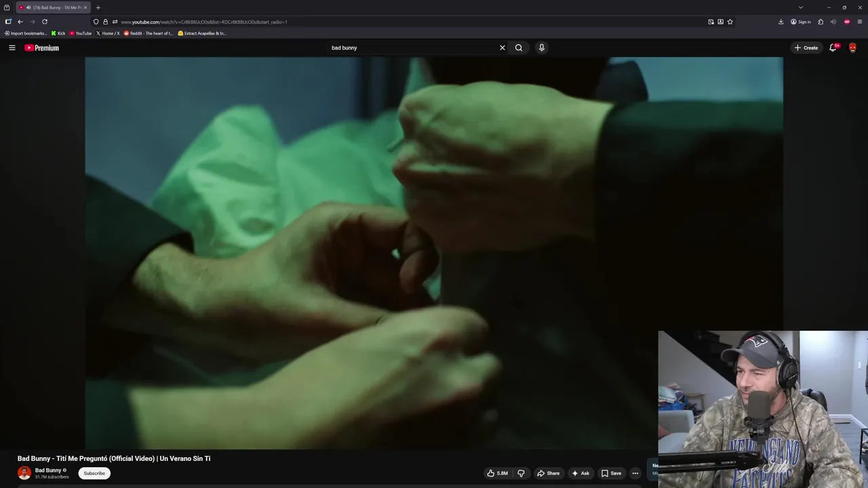Open the YouTube account avatar menu
The height and width of the screenshot is (488, 868).
click(852, 47)
